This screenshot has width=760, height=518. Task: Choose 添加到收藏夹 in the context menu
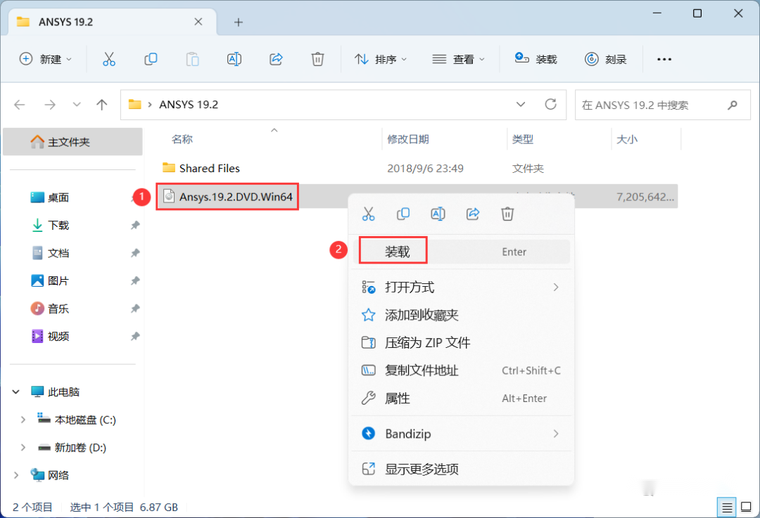pos(461,315)
